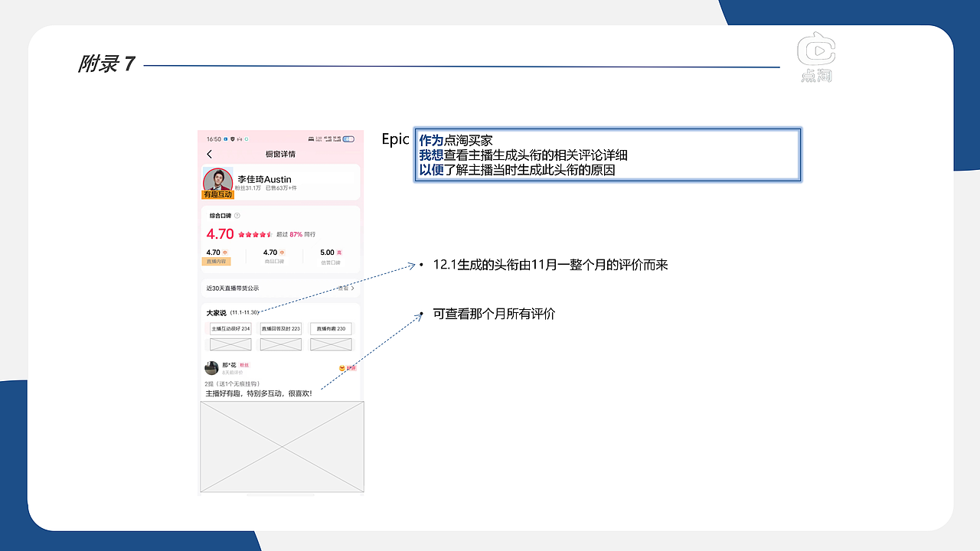This screenshot has height=551, width=980.
Task: Expand 近30天直播带货公示 via its chevron
Action: point(352,289)
